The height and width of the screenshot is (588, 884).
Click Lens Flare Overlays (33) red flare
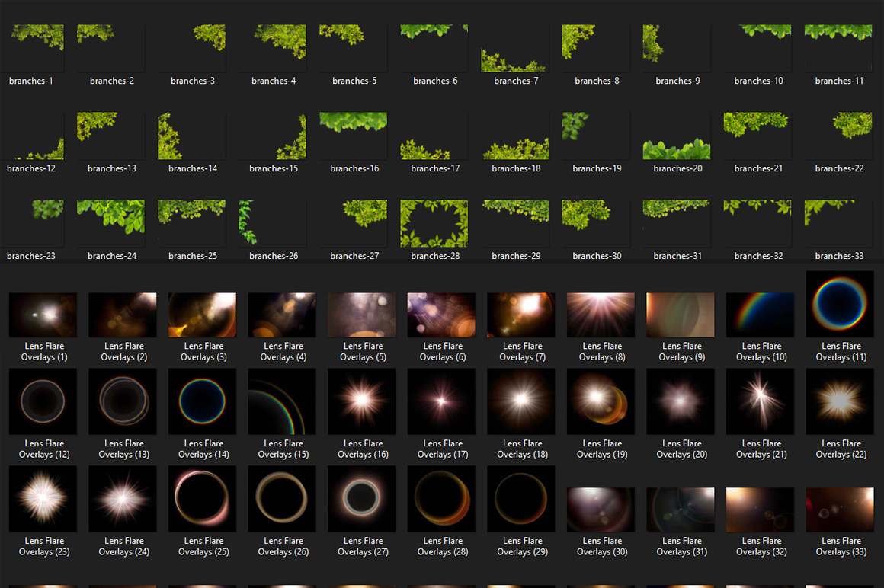point(840,510)
